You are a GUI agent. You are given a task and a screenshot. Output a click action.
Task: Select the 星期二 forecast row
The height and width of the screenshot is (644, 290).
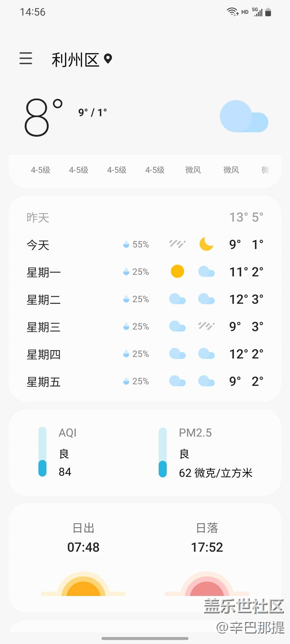pyautogui.click(x=145, y=299)
